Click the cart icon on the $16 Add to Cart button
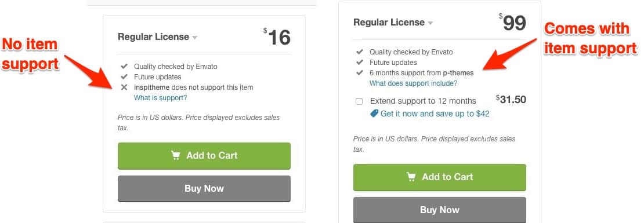Screen dimensions: 644x223 point(176,155)
